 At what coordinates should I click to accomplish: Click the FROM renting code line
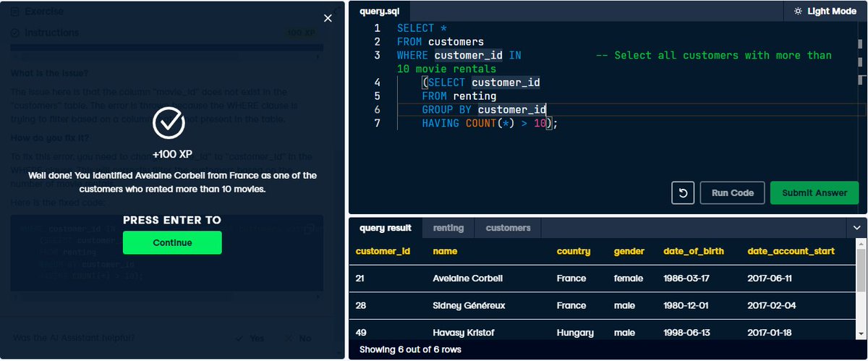click(x=459, y=95)
